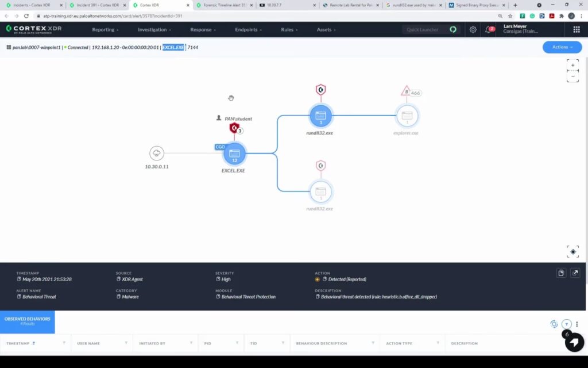This screenshot has height=368, width=588.
Task: Select the Observed Behaviors tab
Action: pos(28,321)
